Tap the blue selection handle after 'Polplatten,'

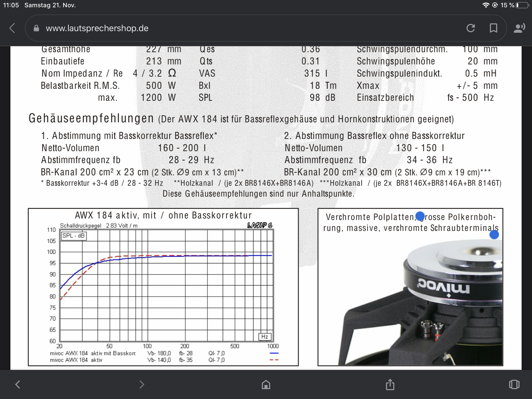click(x=420, y=216)
